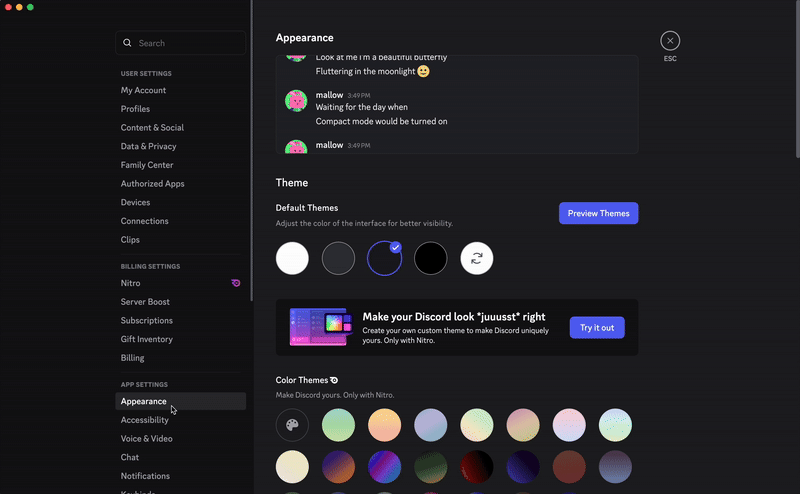This screenshot has height=494, width=800.
Task: Click the search magnifier icon
Action: point(127,43)
